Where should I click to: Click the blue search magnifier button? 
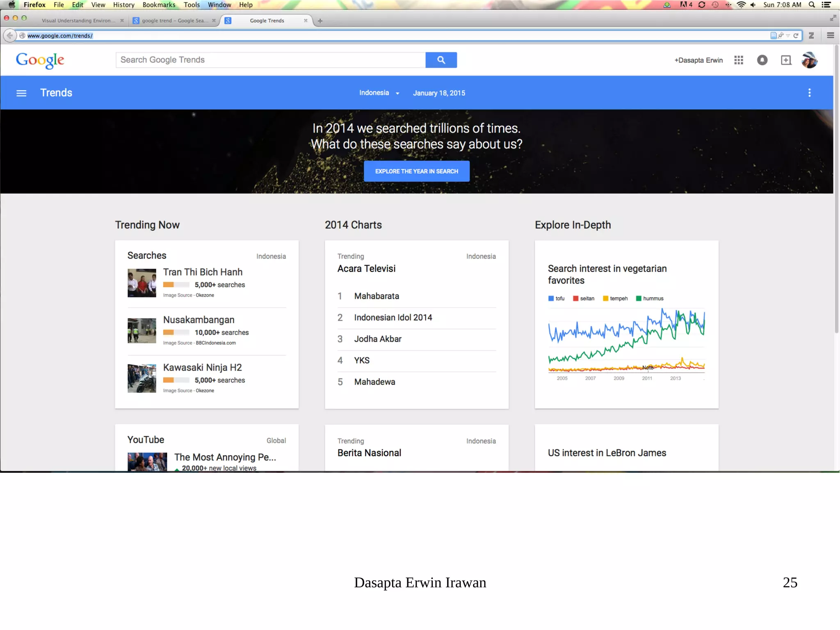[x=441, y=60]
